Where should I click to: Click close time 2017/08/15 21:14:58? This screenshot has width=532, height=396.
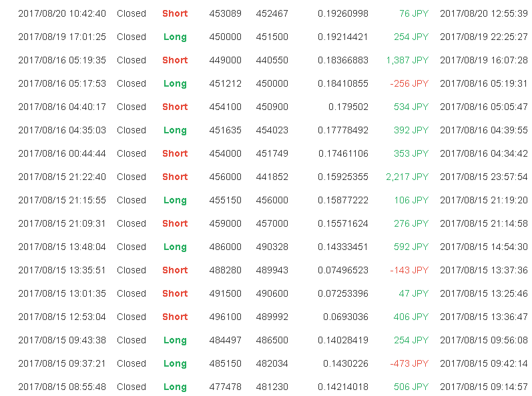coord(484,224)
